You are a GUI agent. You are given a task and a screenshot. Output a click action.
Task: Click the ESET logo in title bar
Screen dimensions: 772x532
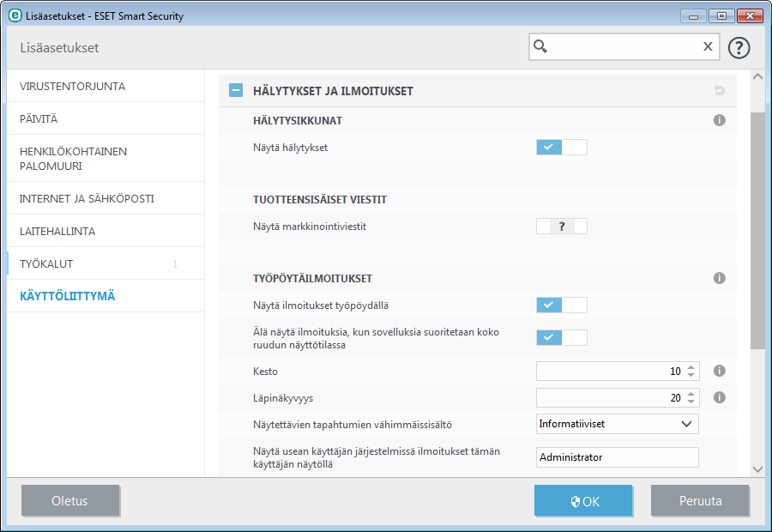pyautogui.click(x=15, y=15)
